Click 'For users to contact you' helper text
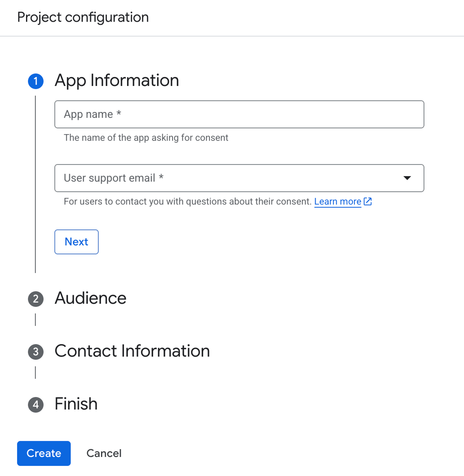464x476 pixels. click(x=188, y=201)
